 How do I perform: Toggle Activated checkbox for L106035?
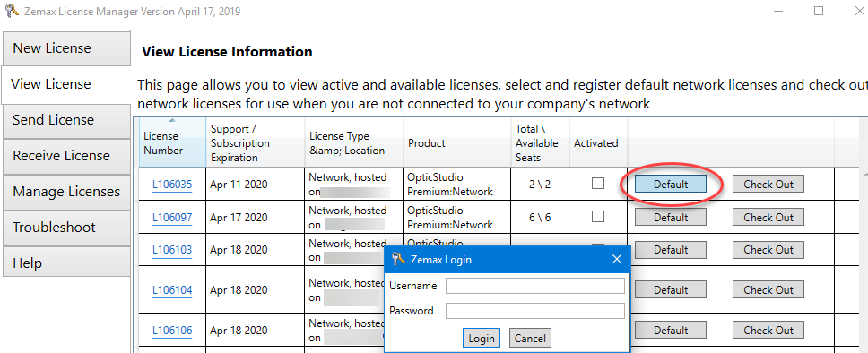coord(598,183)
